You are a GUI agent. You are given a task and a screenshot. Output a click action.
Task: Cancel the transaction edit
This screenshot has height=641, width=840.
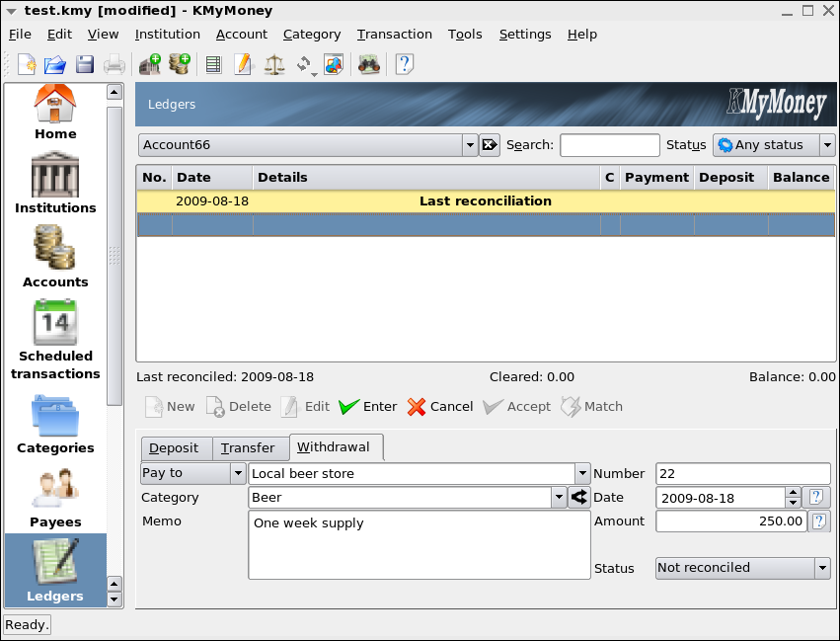(x=440, y=407)
